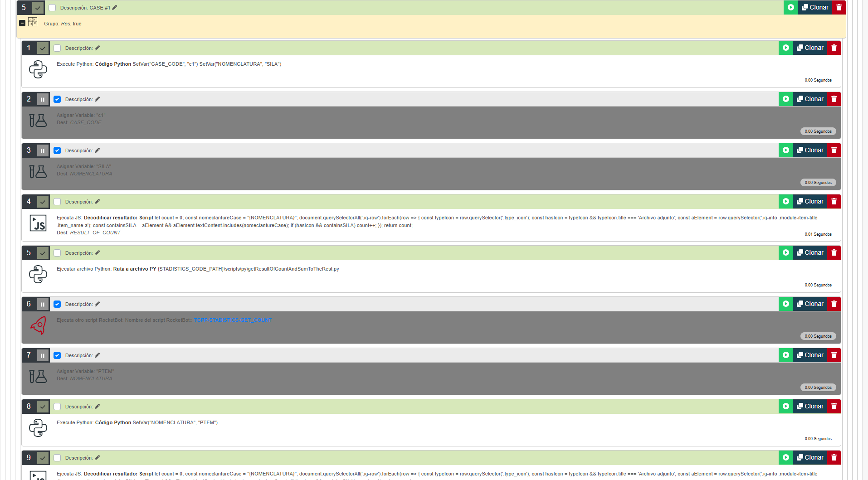Clone the CASE #1 group
This screenshot has height=480, width=868.
(x=815, y=8)
